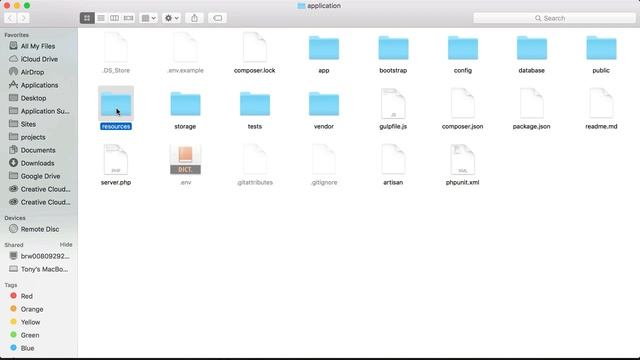Select the artisan file
This screenshot has width=640, height=360.
pyautogui.click(x=393, y=165)
